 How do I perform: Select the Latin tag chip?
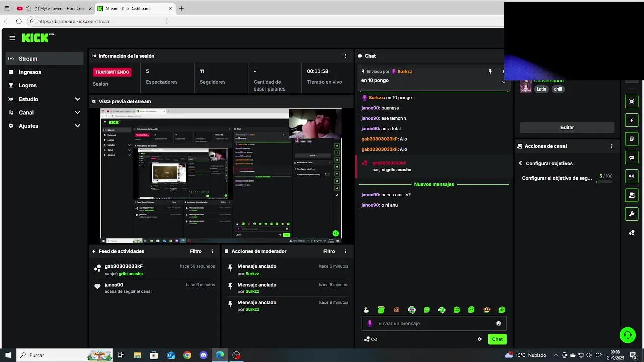point(541,89)
